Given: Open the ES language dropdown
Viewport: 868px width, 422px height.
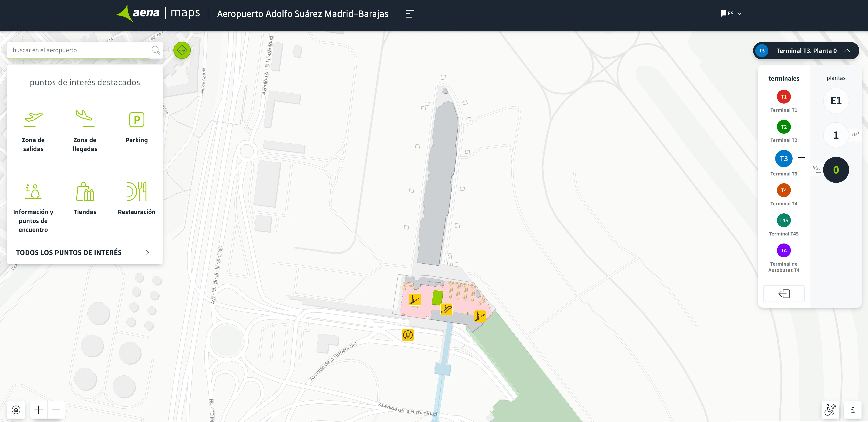Looking at the screenshot, I should [x=731, y=13].
